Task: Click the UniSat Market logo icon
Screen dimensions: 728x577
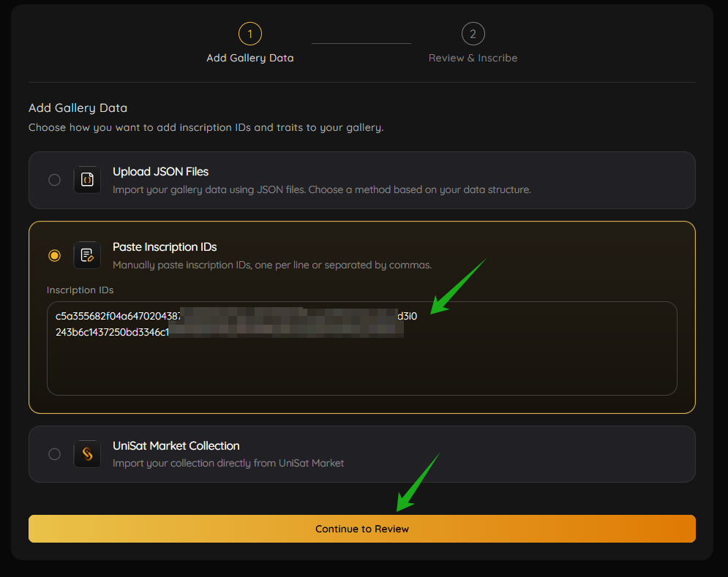Action: coord(87,454)
